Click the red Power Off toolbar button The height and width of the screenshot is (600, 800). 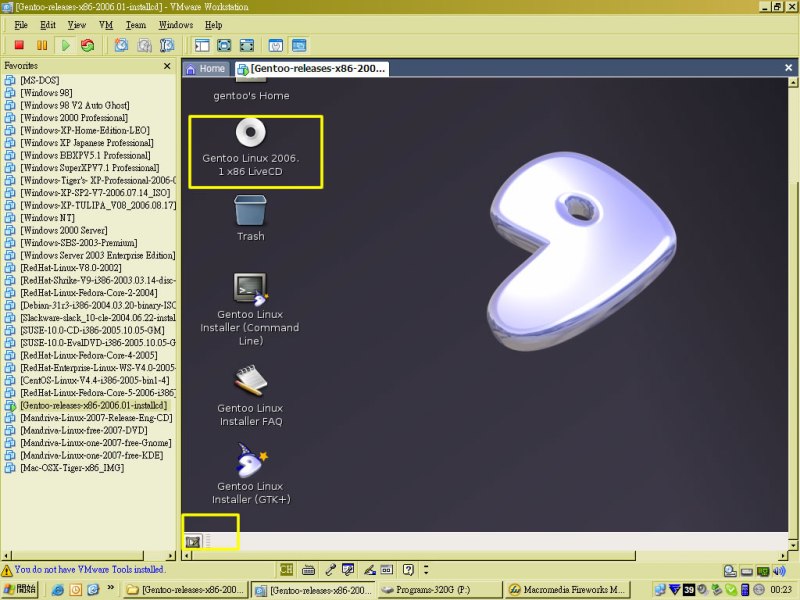[x=19, y=45]
